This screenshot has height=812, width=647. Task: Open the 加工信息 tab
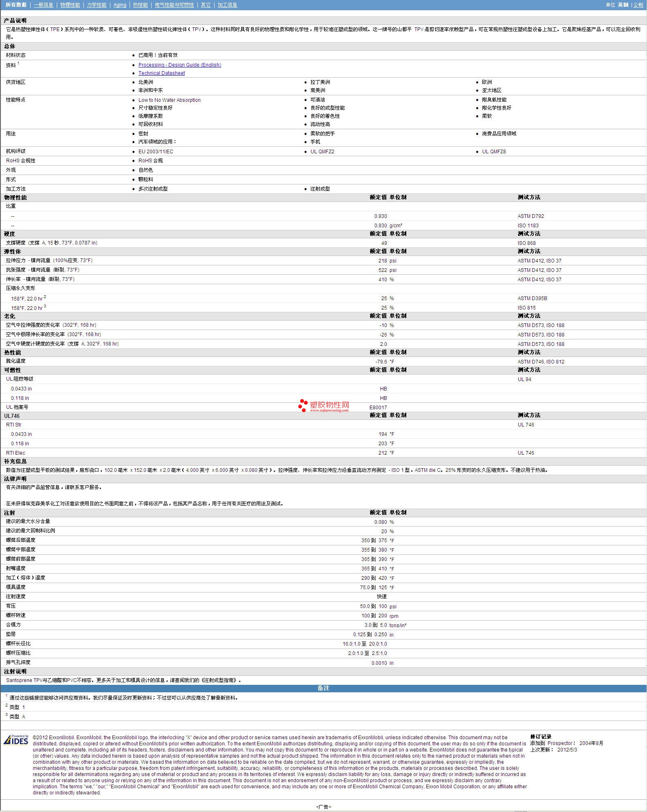[227, 5]
